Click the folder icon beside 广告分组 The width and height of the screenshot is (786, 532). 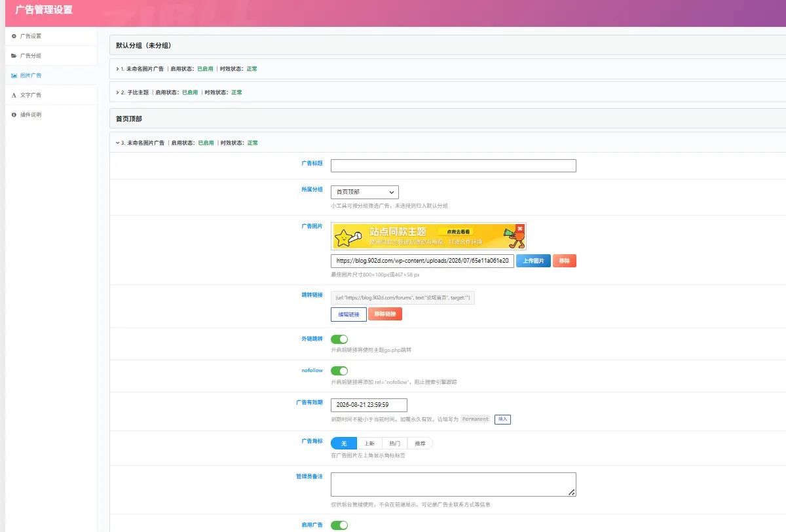tap(14, 56)
